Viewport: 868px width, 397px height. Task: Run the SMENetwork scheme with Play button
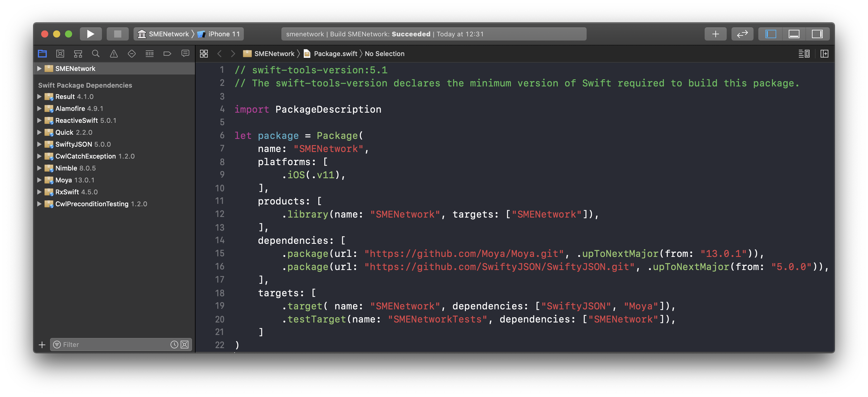click(90, 34)
